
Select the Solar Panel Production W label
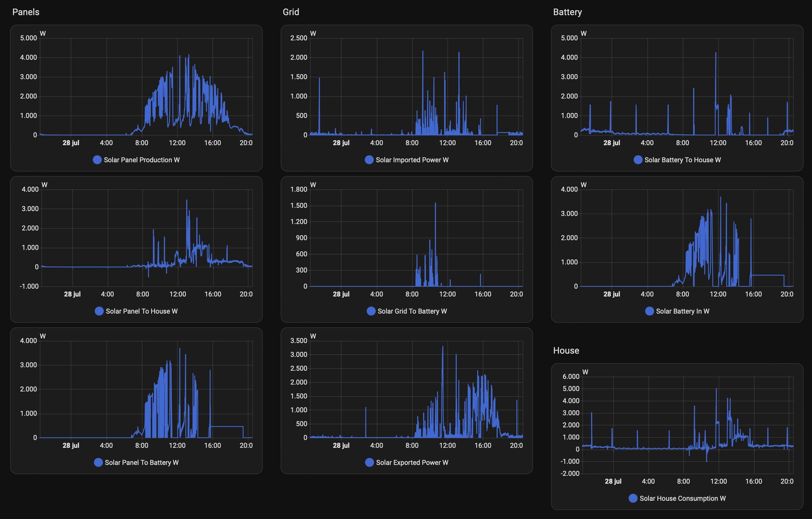click(x=142, y=160)
